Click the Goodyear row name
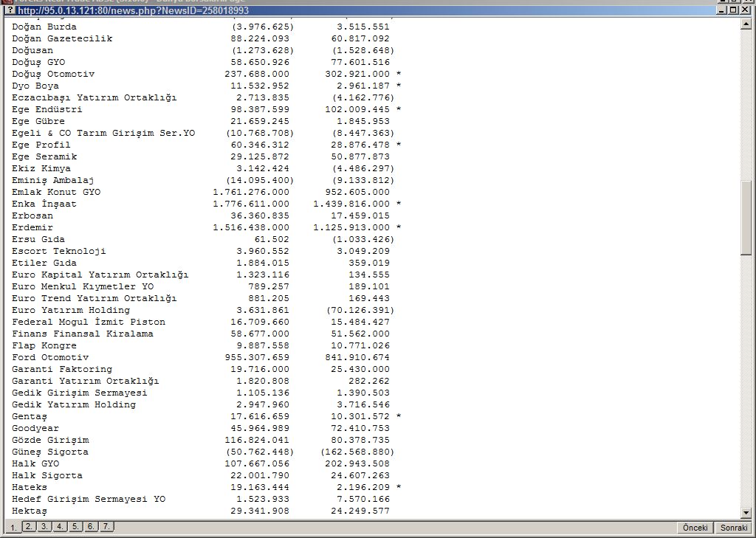This screenshot has height=538, width=756. coord(35,429)
